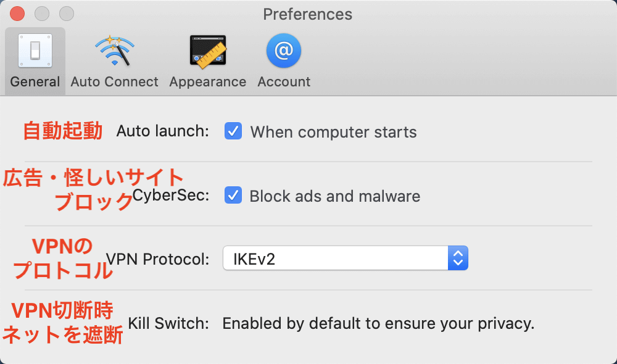Screen dimensions: 617x364
Task: Click the Appearance ruler-and-screen icon
Action: (x=208, y=52)
